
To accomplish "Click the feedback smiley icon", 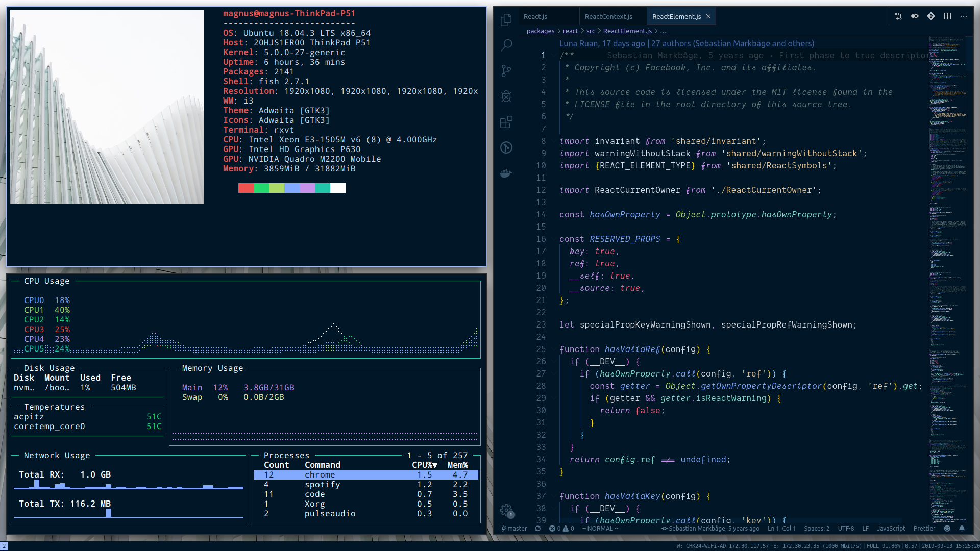I will 947,529.
